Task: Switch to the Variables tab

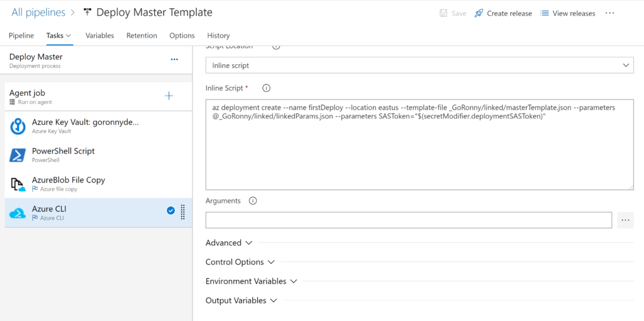Action: [100, 36]
